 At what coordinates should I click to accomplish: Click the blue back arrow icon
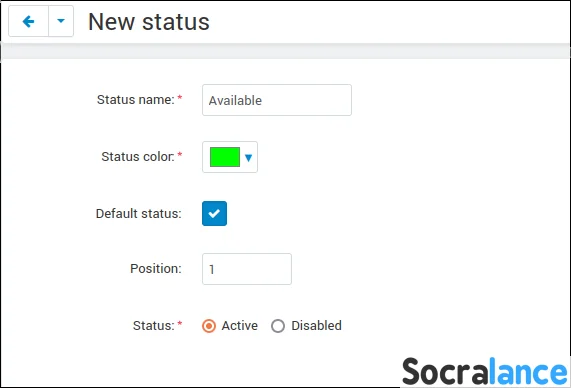pos(28,21)
